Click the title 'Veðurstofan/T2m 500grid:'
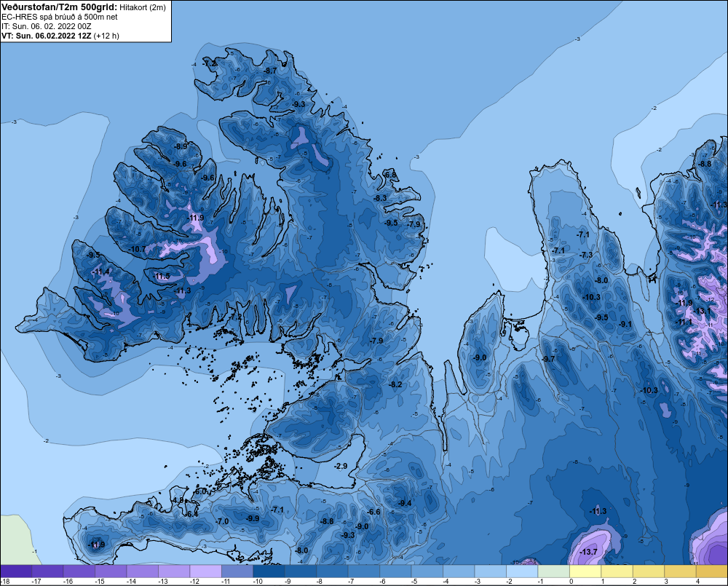The height and width of the screenshot is (586, 728). [60, 7]
